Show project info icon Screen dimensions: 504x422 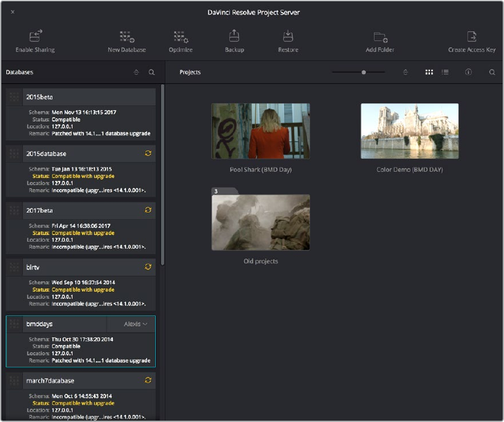coord(468,72)
